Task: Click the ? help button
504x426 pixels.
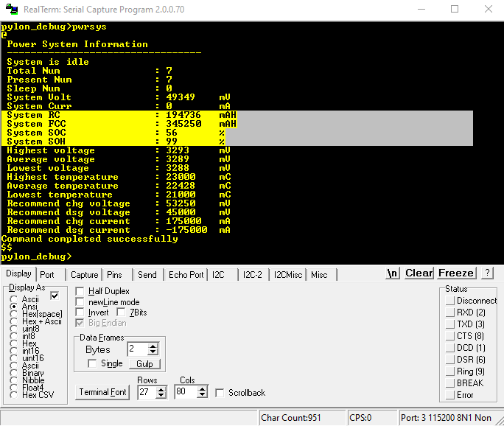Action: [x=486, y=273]
